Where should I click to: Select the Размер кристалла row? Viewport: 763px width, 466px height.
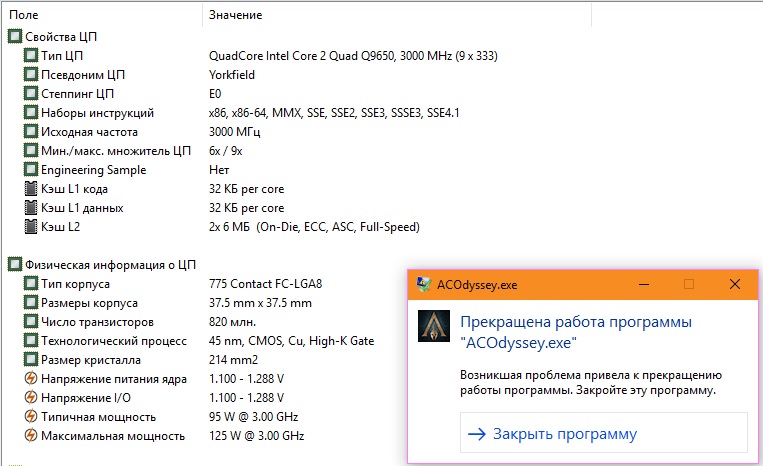point(93,360)
